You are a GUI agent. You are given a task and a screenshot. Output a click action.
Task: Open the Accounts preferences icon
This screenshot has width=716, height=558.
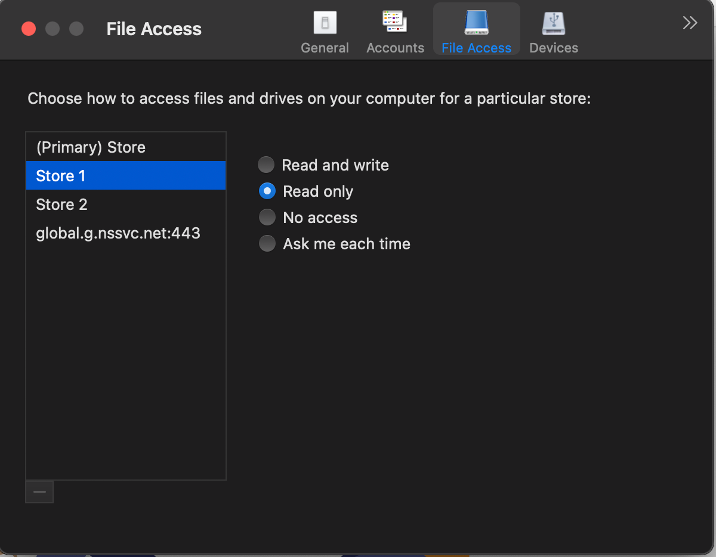point(395,22)
